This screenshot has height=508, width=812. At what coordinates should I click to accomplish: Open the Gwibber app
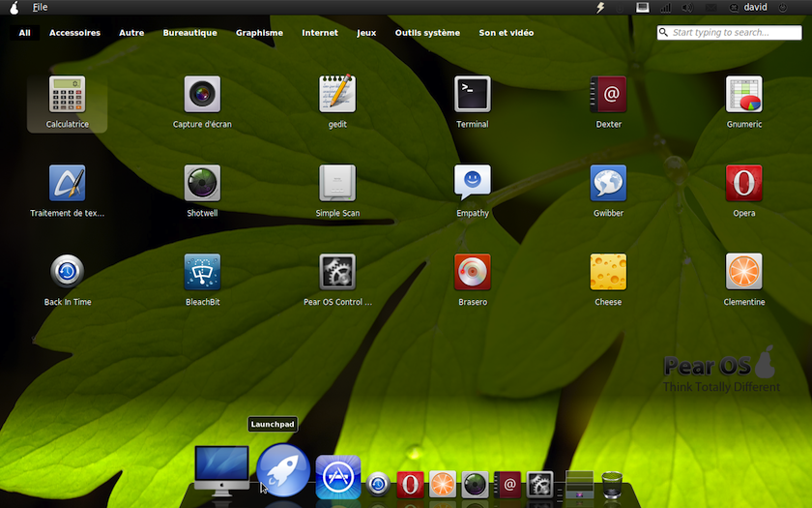pos(608,183)
